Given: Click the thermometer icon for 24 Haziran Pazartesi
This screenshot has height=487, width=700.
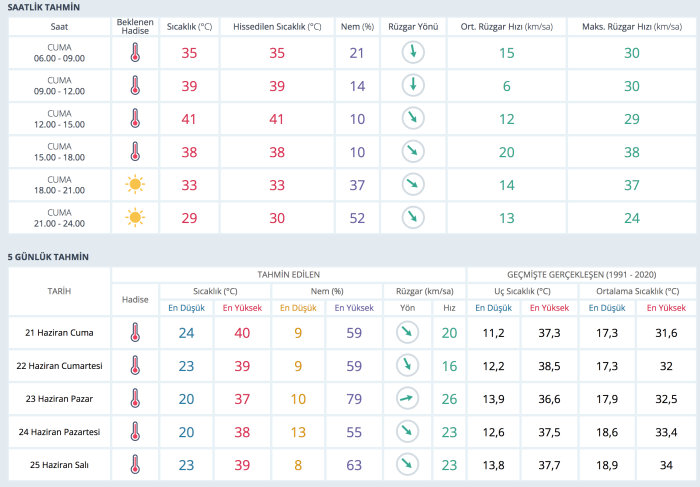Looking at the screenshot, I should (x=134, y=431).
